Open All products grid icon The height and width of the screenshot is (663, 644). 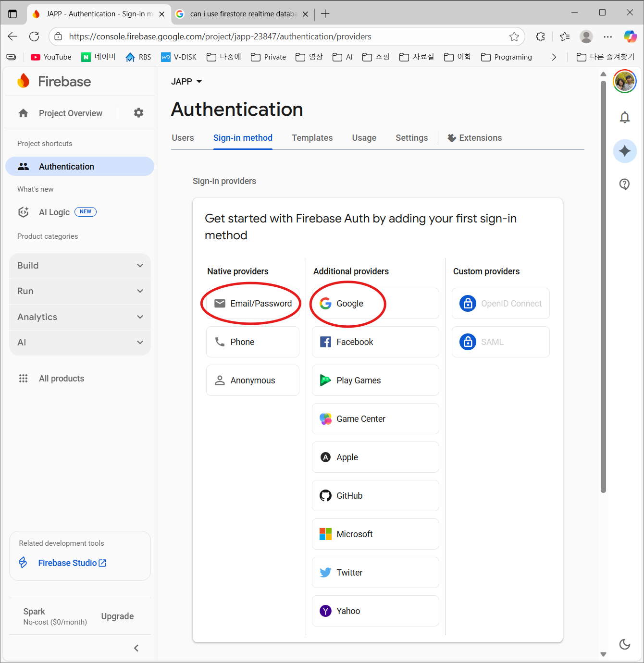(23, 379)
